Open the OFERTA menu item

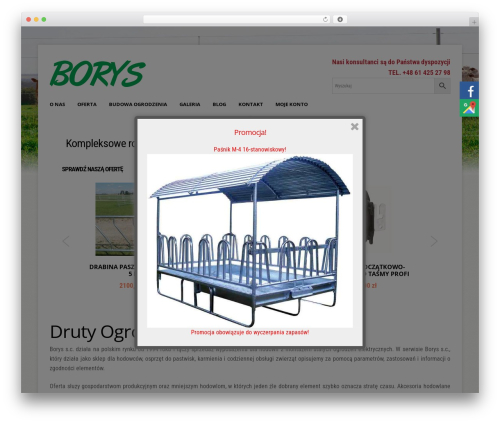point(87,104)
